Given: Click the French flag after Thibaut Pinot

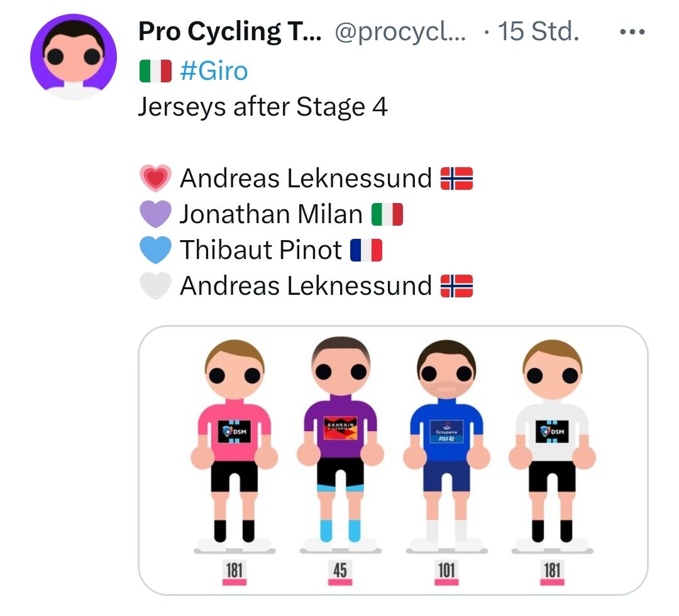Looking at the screenshot, I should [366, 250].
